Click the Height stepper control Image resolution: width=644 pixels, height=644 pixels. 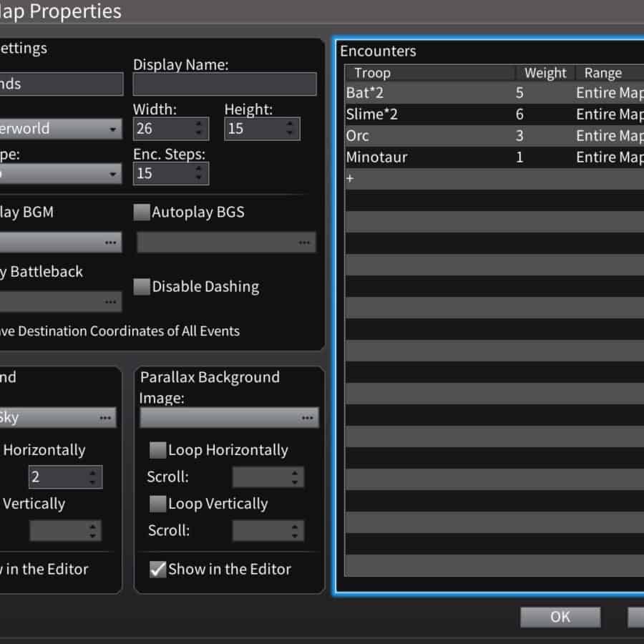click(289, 129)
